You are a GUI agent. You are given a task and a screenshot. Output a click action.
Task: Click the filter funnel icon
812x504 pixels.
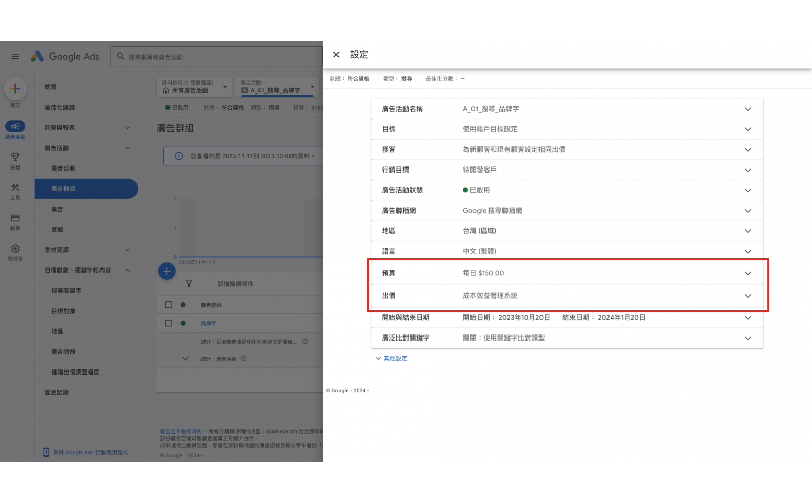[189, 284]
